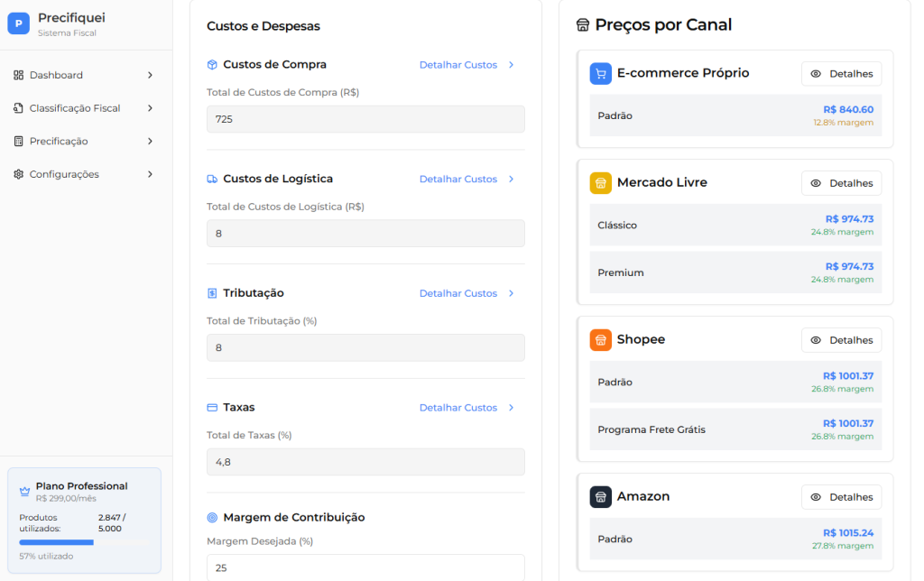Image resolution: width=924 pixels, height=581 pixels.
Task: Click the products usage progress bar
Action: click(84, 542)
